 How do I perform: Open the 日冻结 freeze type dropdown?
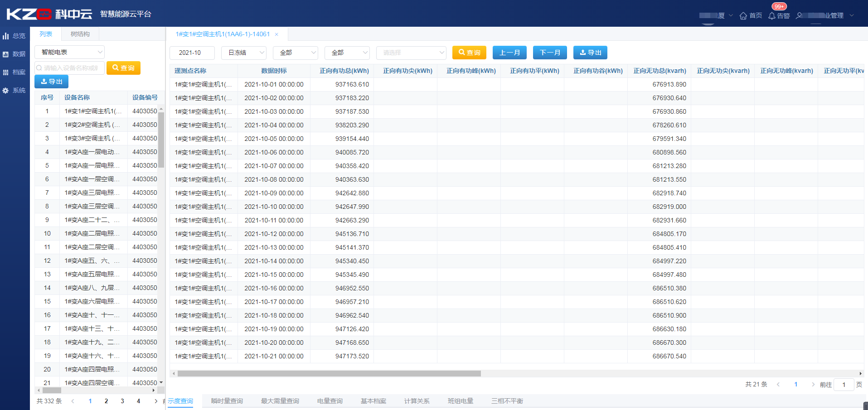pyautogui.click(x=244, y=53)
